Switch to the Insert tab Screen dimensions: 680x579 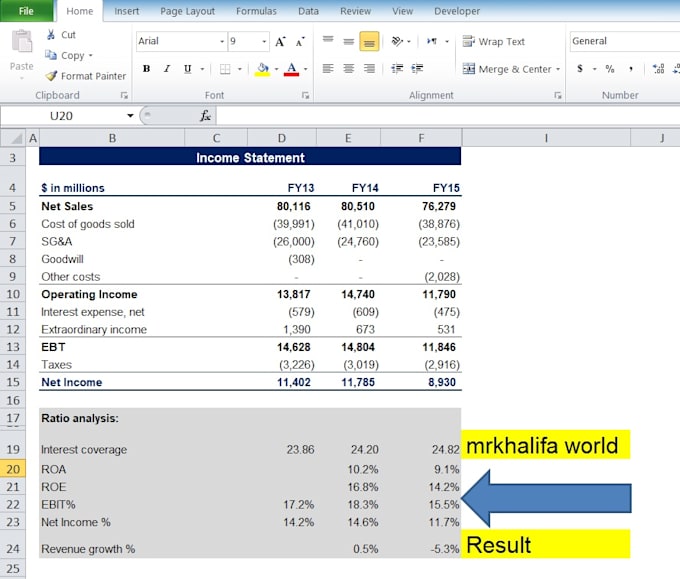(127, 11)
